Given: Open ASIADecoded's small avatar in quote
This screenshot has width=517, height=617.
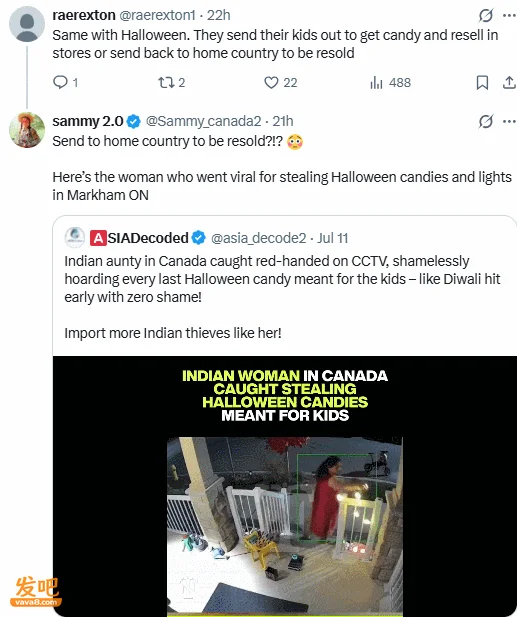Looking at the screenshot, I should tap(75, 237).
